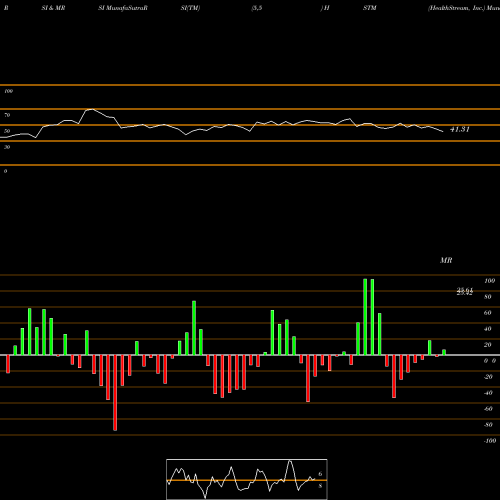The height and width of the screenshot is (500, 500).
Task: Click the MR label above histogram
Action: tap(446, 260)
